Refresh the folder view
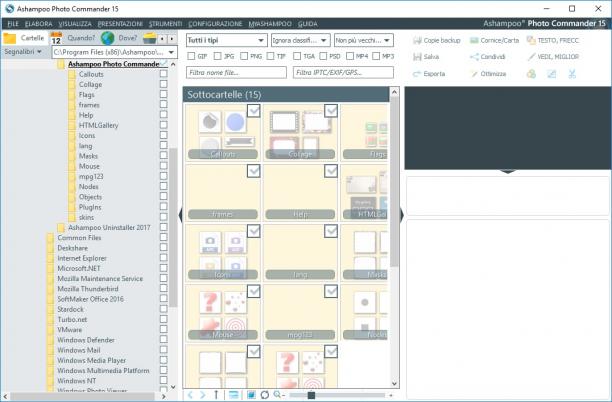The image size is (612, 402). point(265,395)
